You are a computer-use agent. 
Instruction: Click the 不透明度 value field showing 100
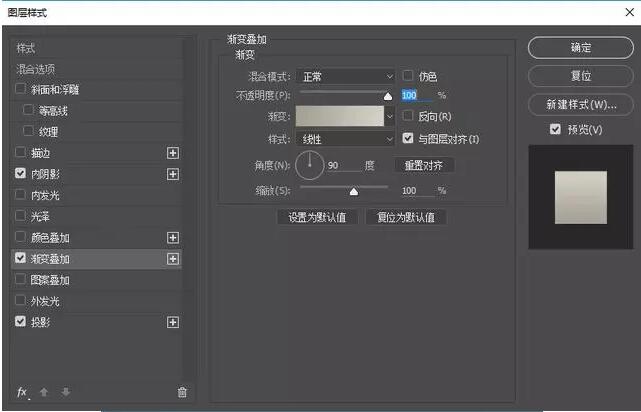417,95
